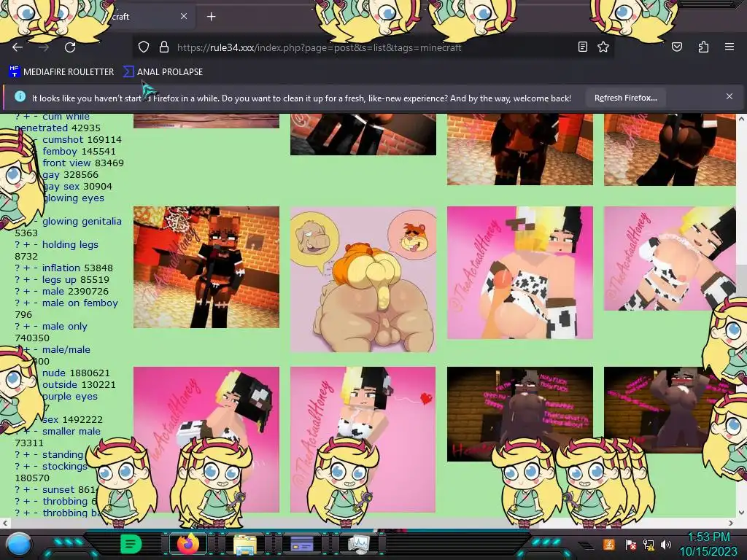Open the tracking protection shield panel

(x=144, y=47)
